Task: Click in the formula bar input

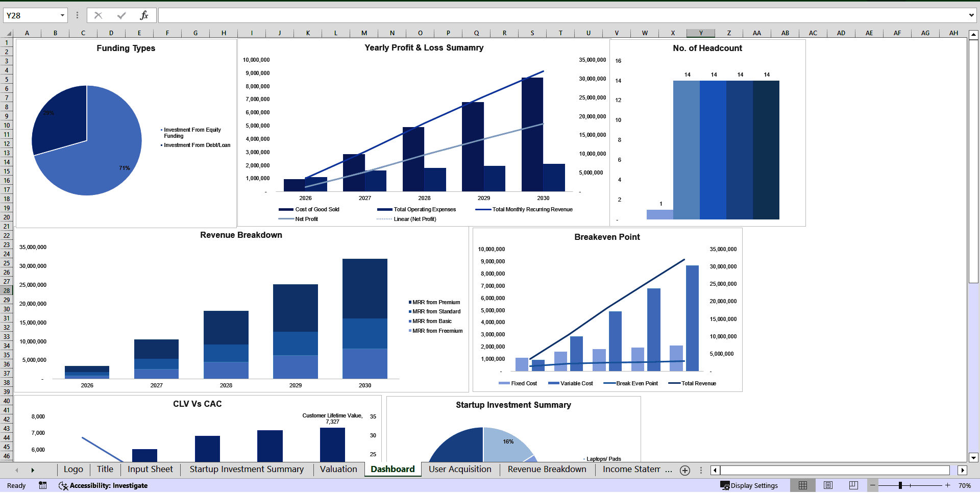Action: (561, 15)
